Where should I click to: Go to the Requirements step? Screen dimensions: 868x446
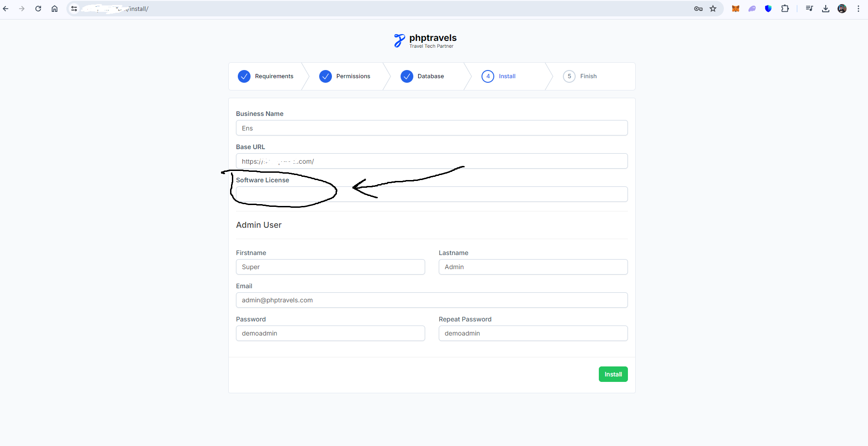[274, 76]
